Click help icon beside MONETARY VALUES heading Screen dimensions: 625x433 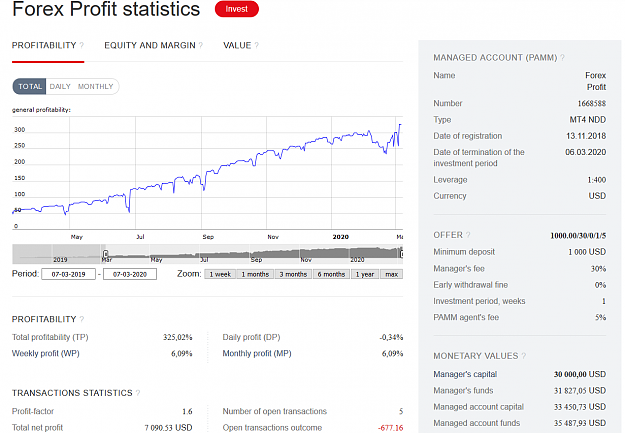tap(524, 356)
